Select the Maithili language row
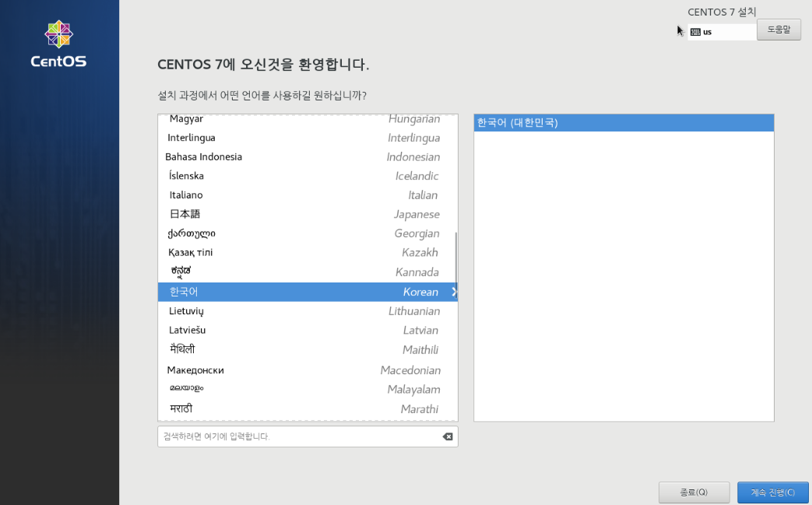 point(308,350)
